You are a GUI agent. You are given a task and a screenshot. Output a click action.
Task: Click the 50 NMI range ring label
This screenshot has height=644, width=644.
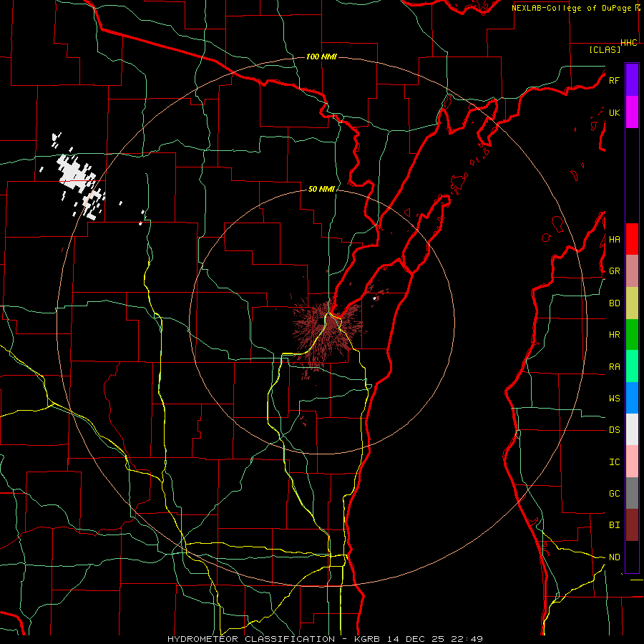pos(321,189)
